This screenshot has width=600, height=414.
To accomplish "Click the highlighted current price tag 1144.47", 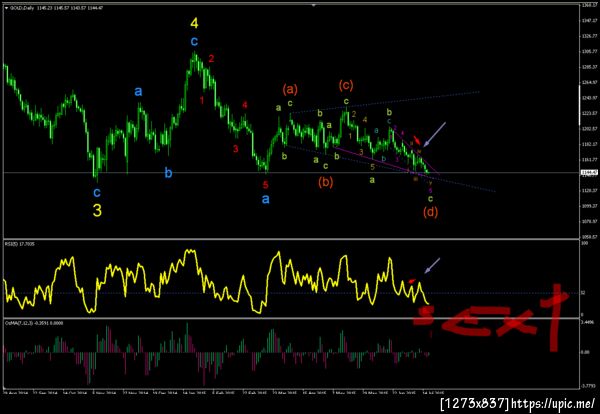I will click(x=587, y=173).
